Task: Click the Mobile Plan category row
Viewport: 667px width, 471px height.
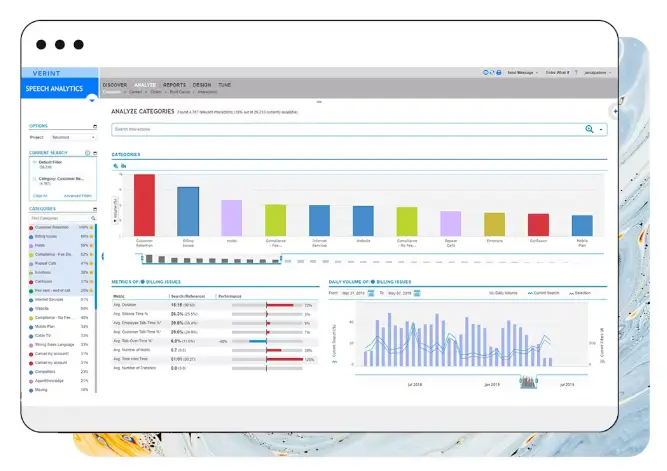Action: coord(59,327)
